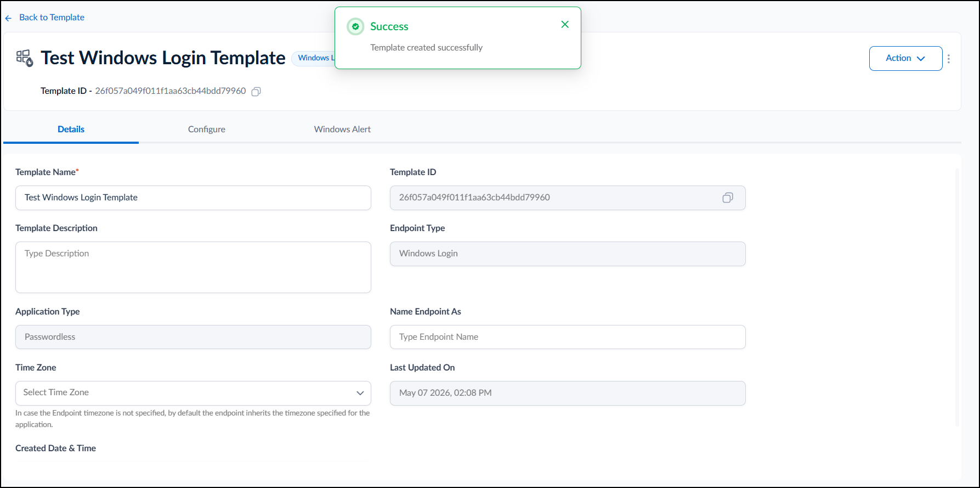The image size is (980, 488).
Task: Click the Template Description text area
Action: point(193,267)
